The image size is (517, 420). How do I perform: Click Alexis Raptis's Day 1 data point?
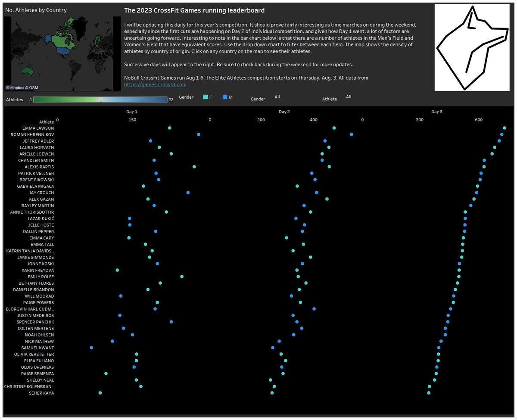pyautogui.click(x=194, y=167)
